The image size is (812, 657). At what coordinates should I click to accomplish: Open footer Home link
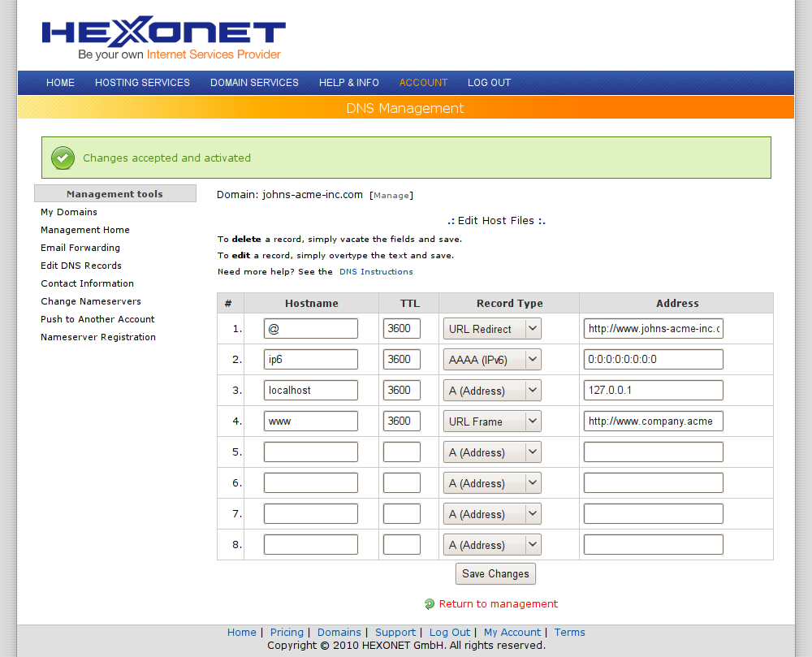click(242, 632)
